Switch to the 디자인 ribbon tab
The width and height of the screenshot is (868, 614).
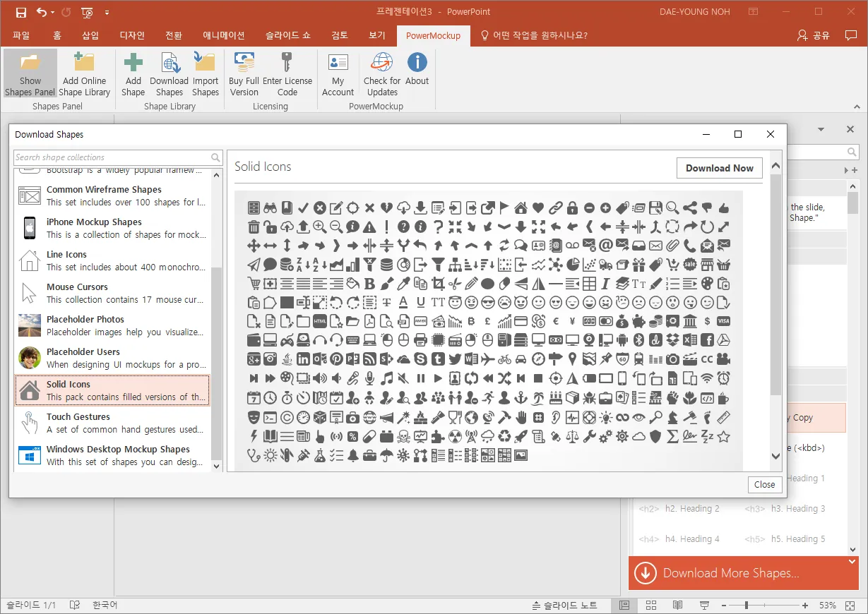[132, 35]
